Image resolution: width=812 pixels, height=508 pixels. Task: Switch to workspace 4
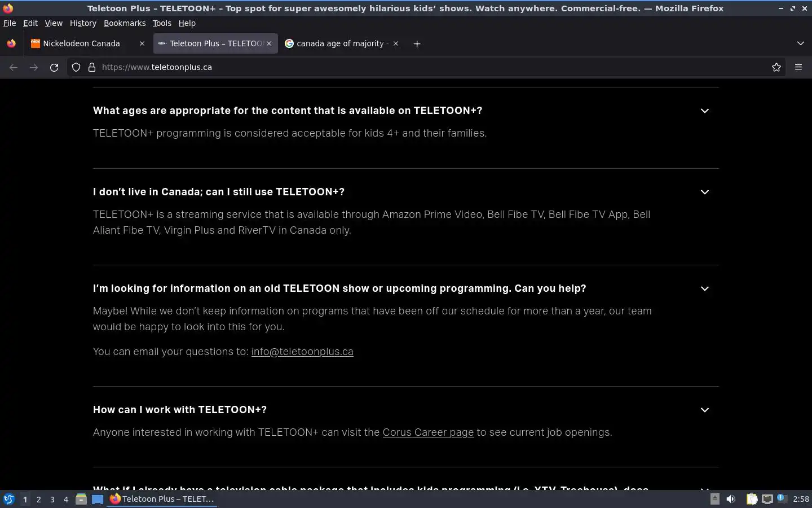pyautogui.click(x=65, y=499)
